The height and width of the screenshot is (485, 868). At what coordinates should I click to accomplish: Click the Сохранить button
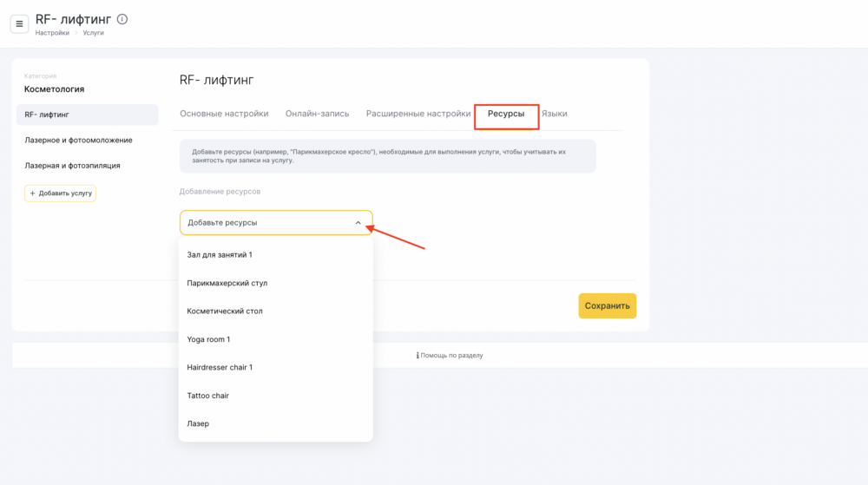click(608, 305)
